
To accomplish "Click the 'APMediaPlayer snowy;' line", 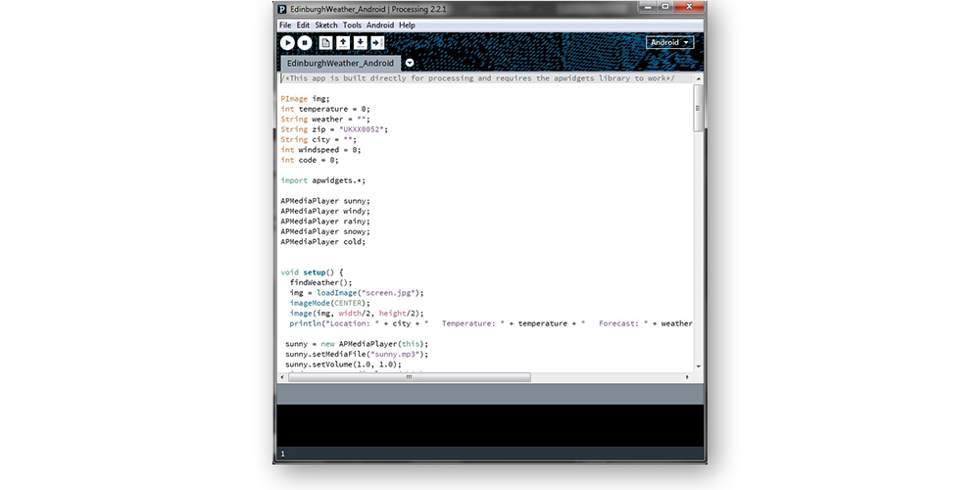I will pyautogui.click(x=325, y=232).
